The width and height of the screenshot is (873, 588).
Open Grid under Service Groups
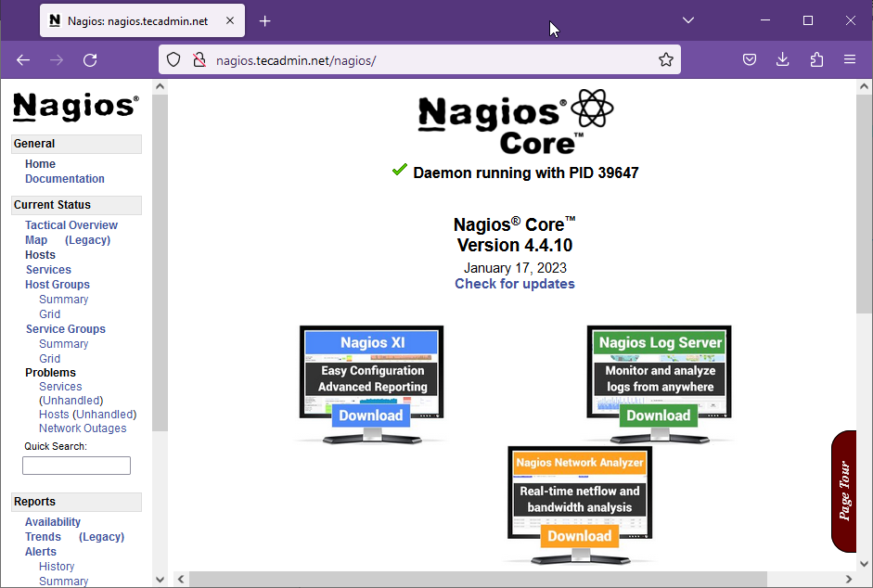pos(49,359)
